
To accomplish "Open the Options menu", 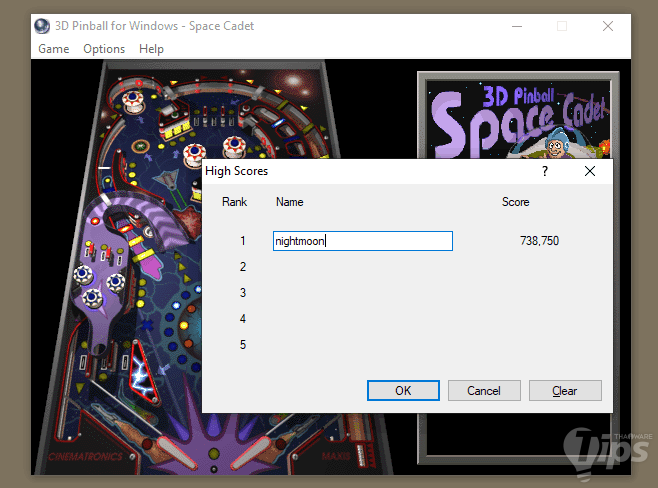I will (x=104, y=49).
